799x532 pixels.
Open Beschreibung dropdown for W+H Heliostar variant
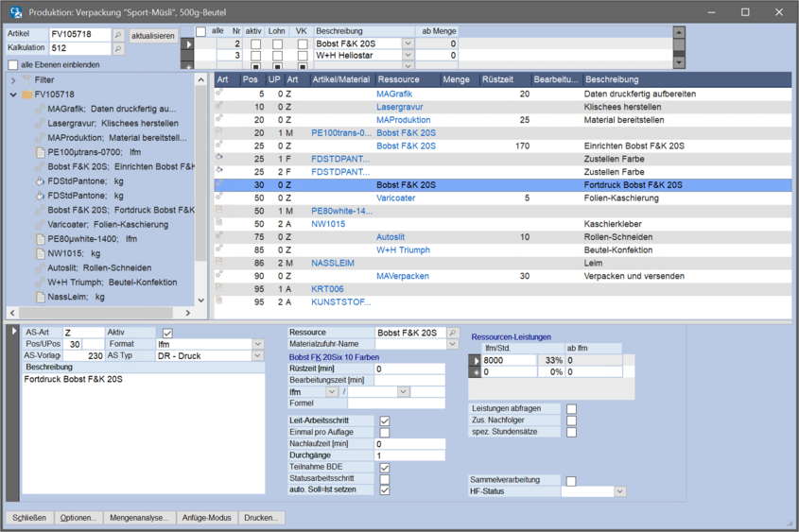pos(408,56)
